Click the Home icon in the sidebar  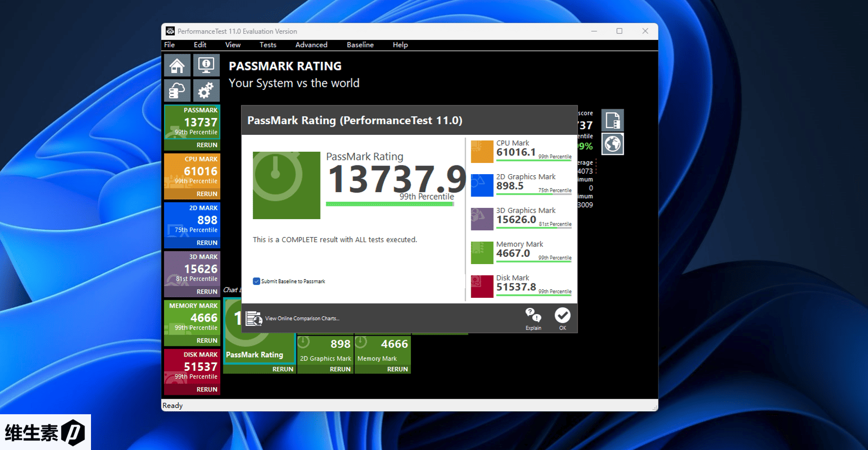click(x=177, y=66)
